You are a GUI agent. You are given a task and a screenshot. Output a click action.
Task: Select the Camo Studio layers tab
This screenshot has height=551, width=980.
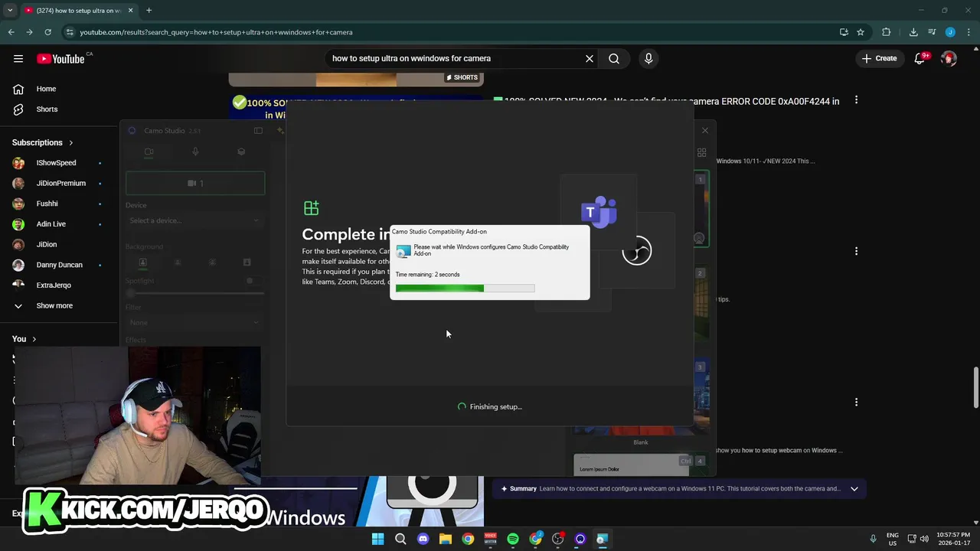[x=241, y=152]
